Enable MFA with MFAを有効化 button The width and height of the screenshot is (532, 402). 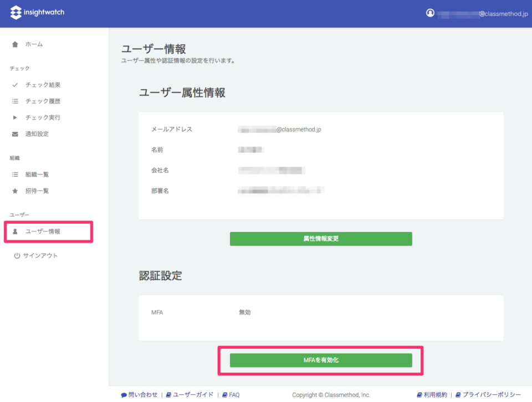[x=321, y=360]
